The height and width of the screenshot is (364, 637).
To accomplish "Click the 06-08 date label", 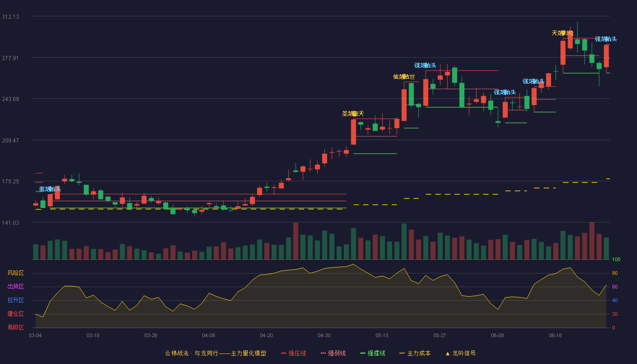I will [498, 335].
